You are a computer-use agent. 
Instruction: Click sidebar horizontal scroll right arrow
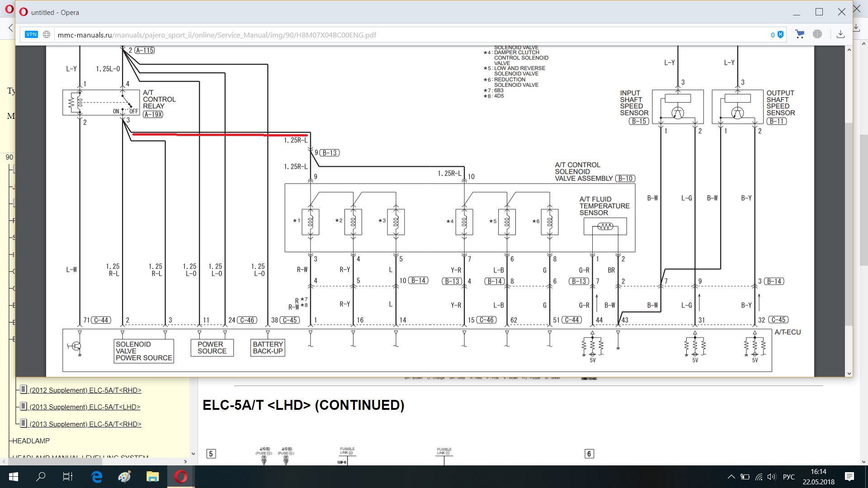pos(185,461)
